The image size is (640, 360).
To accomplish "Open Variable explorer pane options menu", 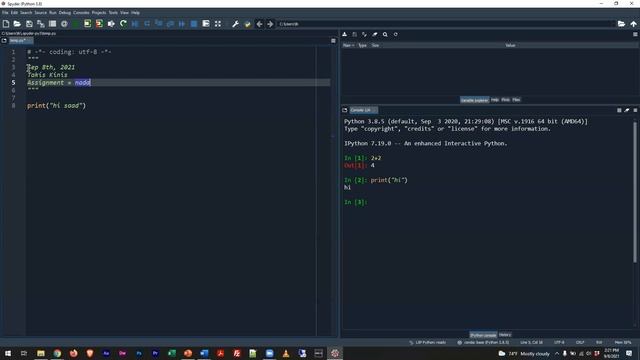I will (635, 35).
